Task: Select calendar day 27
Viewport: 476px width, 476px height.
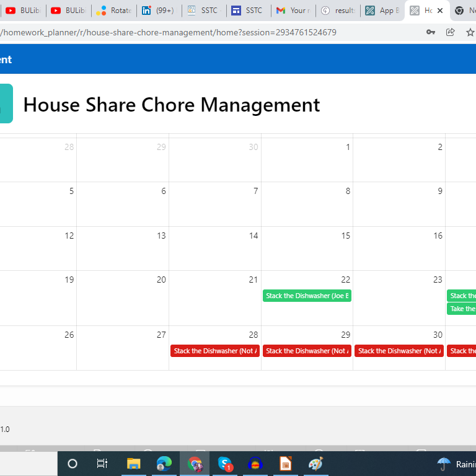Action: tap(123, 348)
